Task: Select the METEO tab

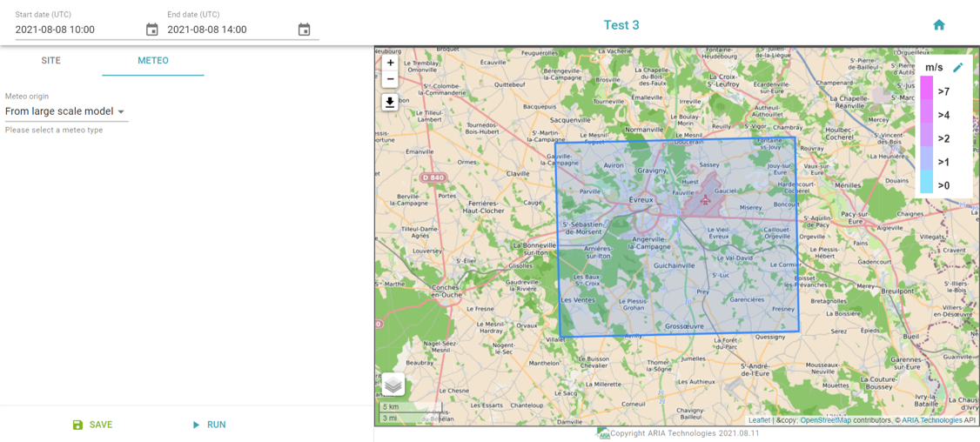Action: (x=153, y=61)
